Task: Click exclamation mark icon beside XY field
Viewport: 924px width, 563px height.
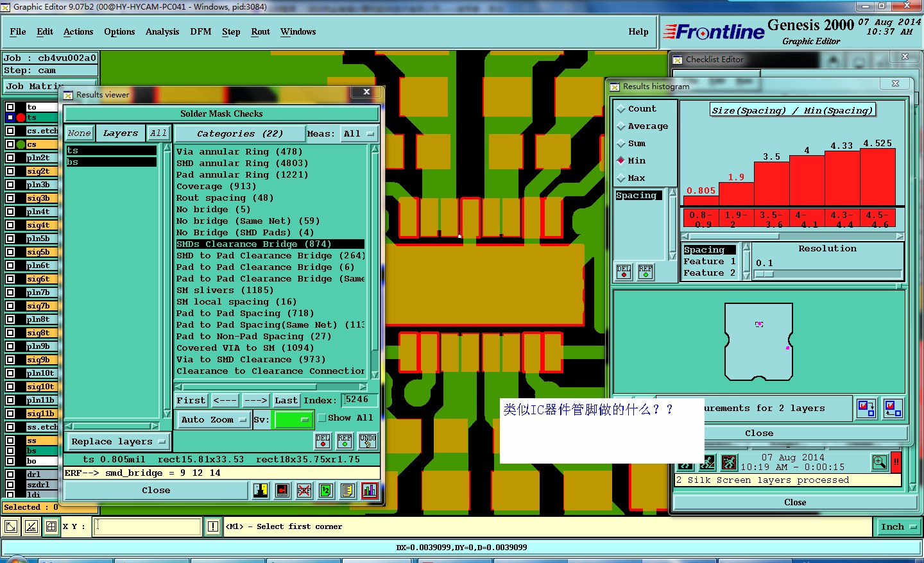Action: click(x=213, y=527)
